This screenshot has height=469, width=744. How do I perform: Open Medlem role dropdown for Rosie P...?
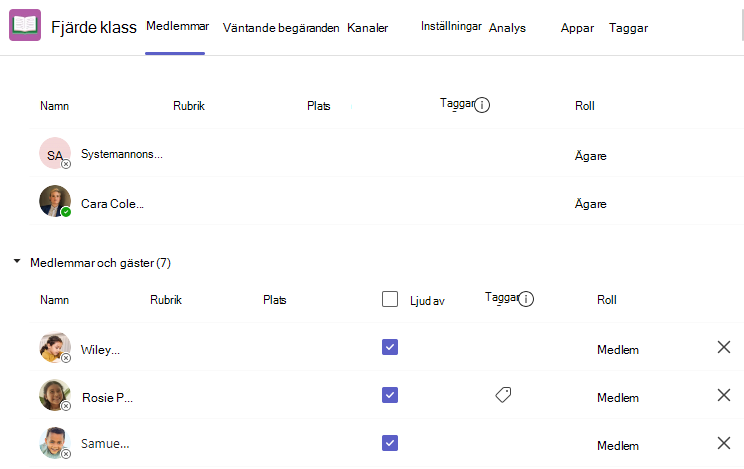(618, 398)
